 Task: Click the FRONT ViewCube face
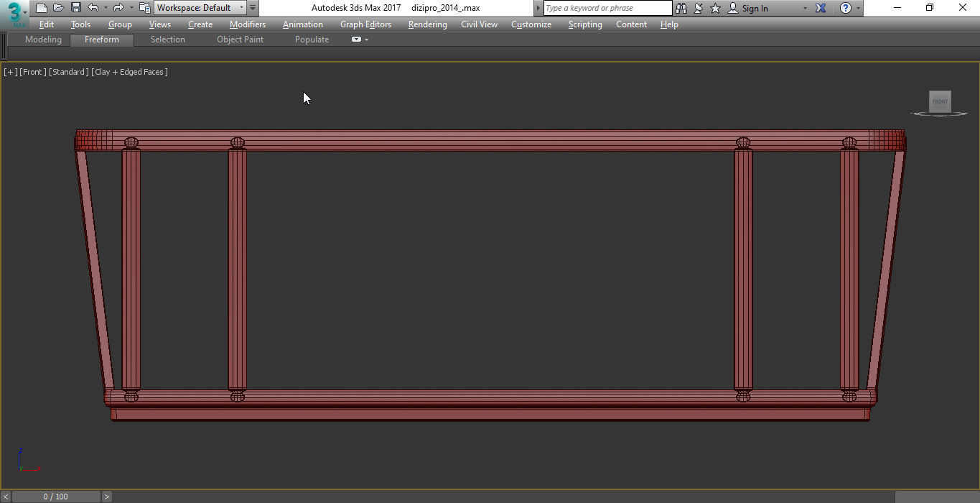point(940,101)
